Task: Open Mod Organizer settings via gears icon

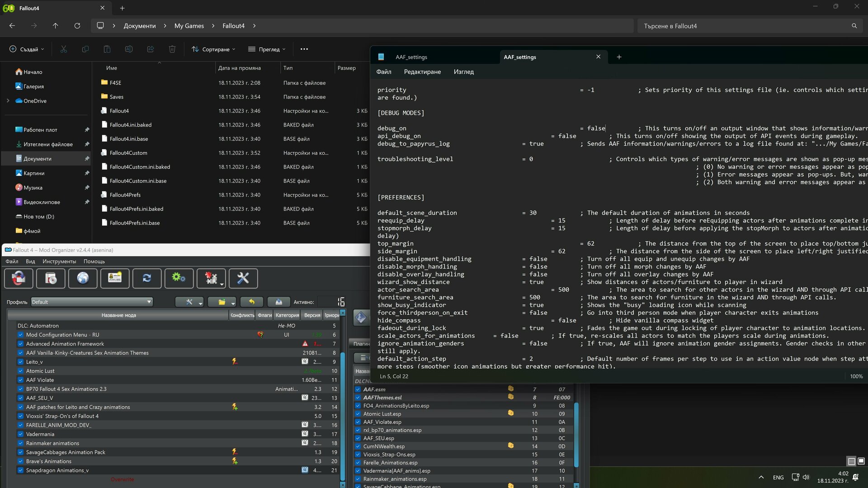Action: (179, 278)
